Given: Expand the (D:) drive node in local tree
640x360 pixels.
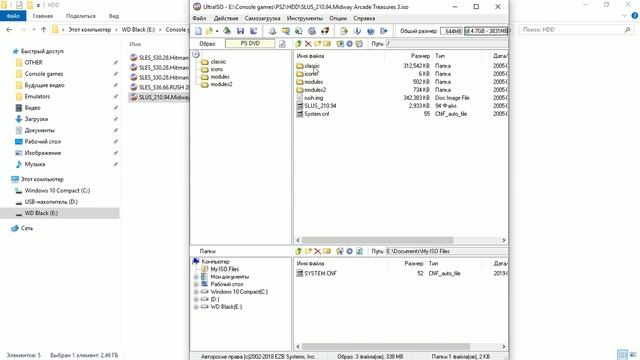Looking at the screenshot, I should click(196, 299).
